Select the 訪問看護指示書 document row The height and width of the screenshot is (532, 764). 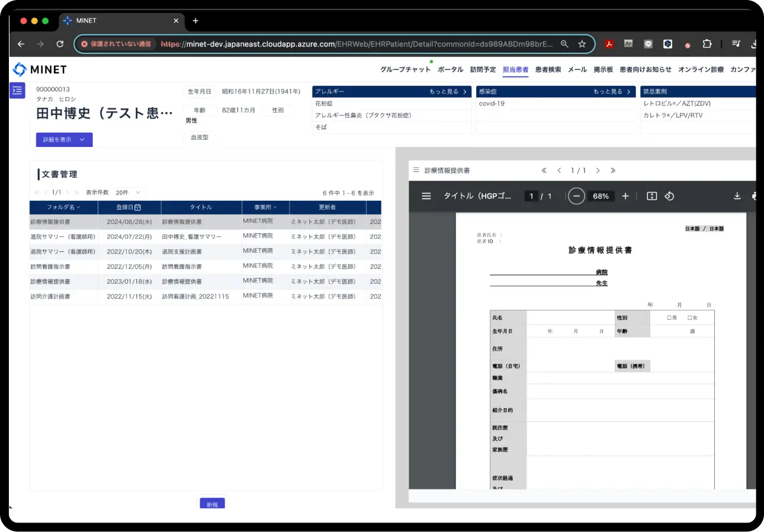(x=206, y=267)
